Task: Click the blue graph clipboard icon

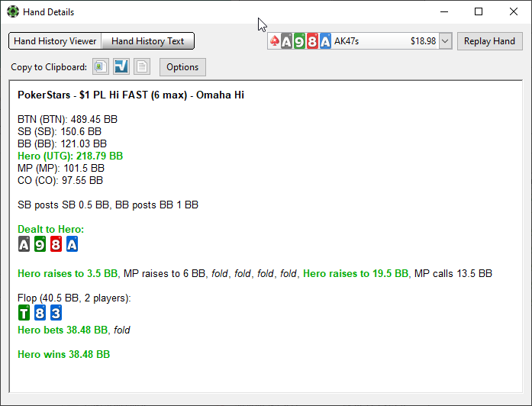Action: (x=121, y=67)
